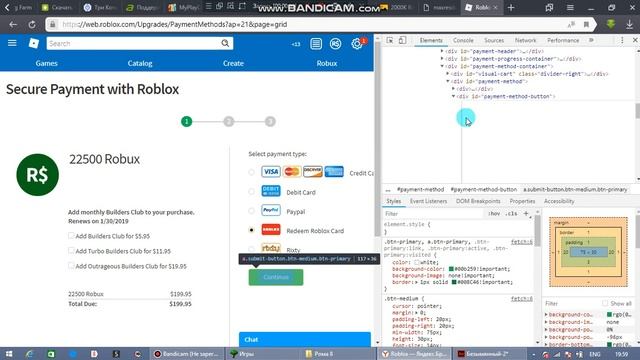Open Games in Roblox navigation

(x=47, y=63)
